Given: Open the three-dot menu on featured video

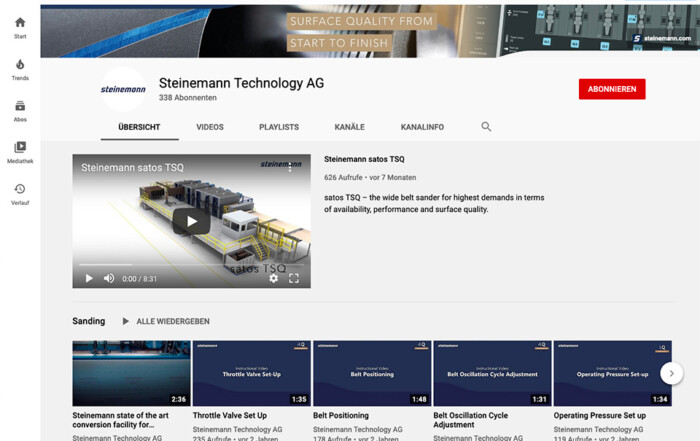Looking at the screenshot, I should pos(290,167).
